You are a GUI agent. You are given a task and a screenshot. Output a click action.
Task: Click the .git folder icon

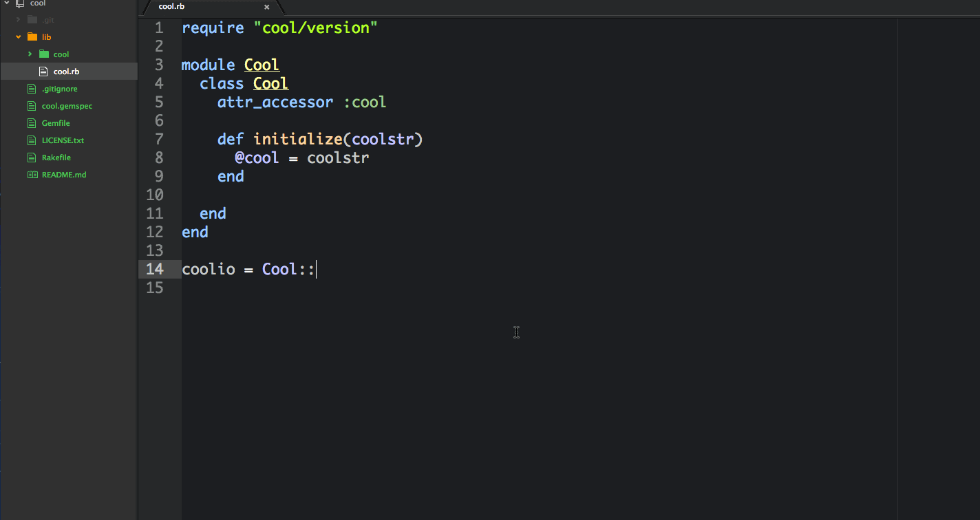point(32,19)
